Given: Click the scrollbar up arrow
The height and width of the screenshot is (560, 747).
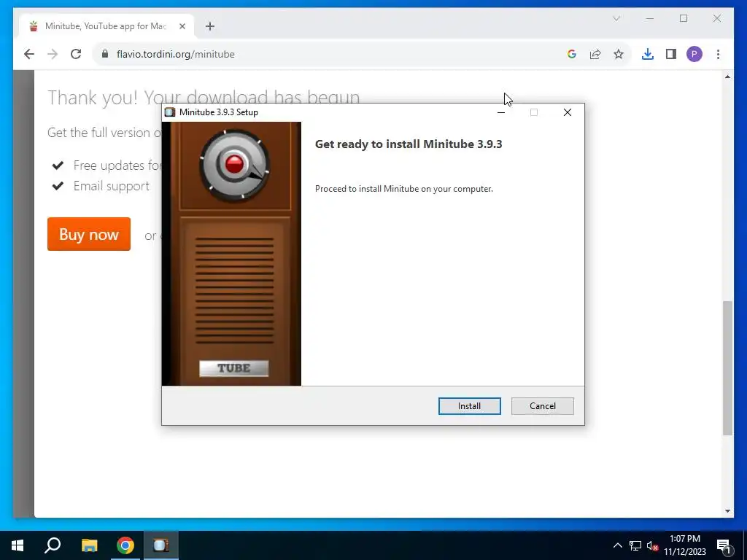Looking at the screenshot, I should pos(727,77).
